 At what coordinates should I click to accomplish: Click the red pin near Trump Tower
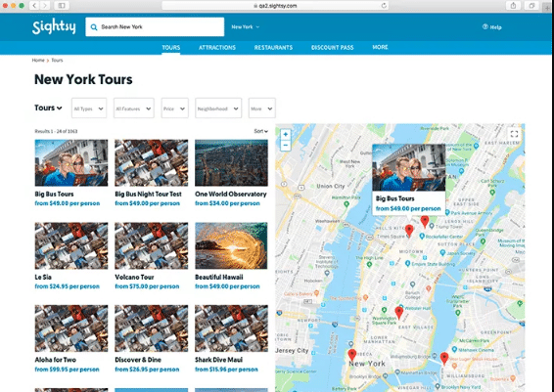point(425,222)
